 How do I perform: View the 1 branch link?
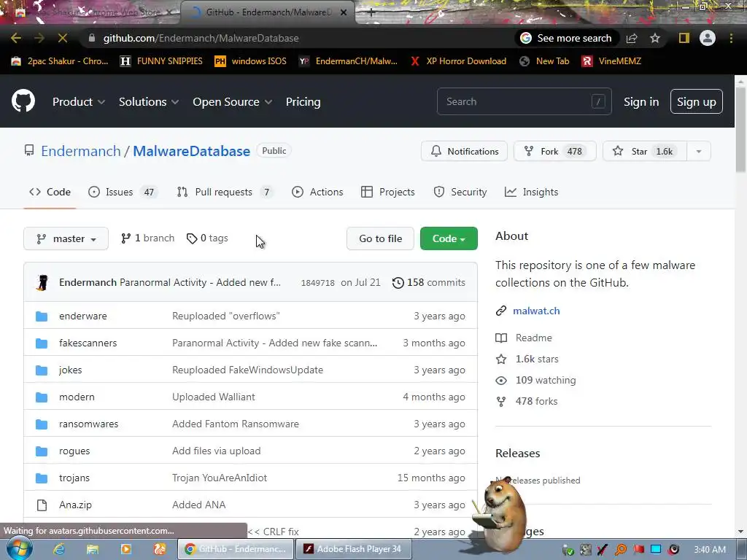pyautogui.click(x=147, y=238)
